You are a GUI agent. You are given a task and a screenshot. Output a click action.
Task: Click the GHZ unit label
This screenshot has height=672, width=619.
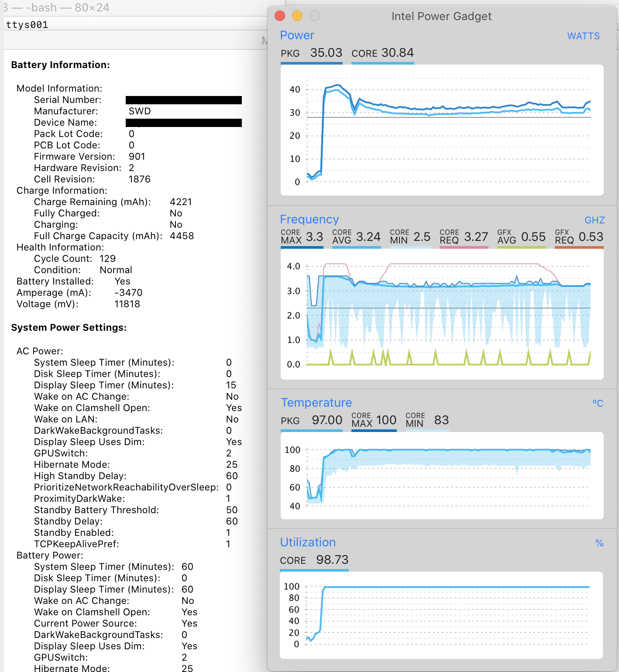tap(595, 220)
